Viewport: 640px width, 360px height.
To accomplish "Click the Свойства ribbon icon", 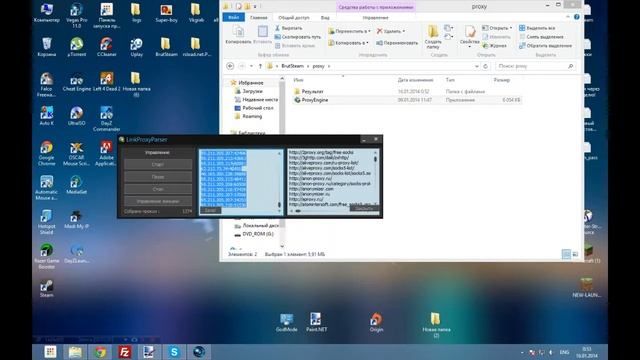I will click(469, 36).
